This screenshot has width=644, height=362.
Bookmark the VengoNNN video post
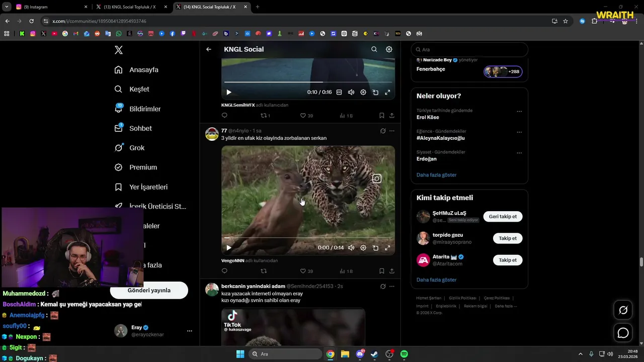point(382,271)
